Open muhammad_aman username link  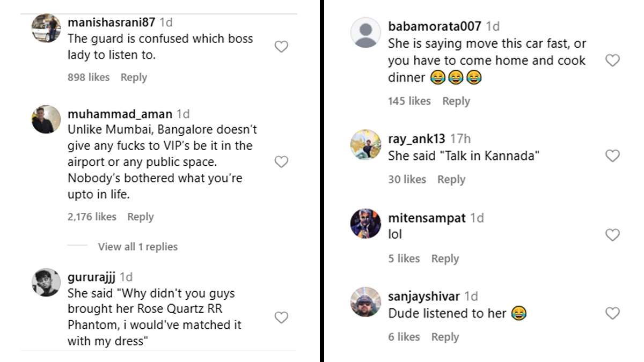[x=120, y=114]
